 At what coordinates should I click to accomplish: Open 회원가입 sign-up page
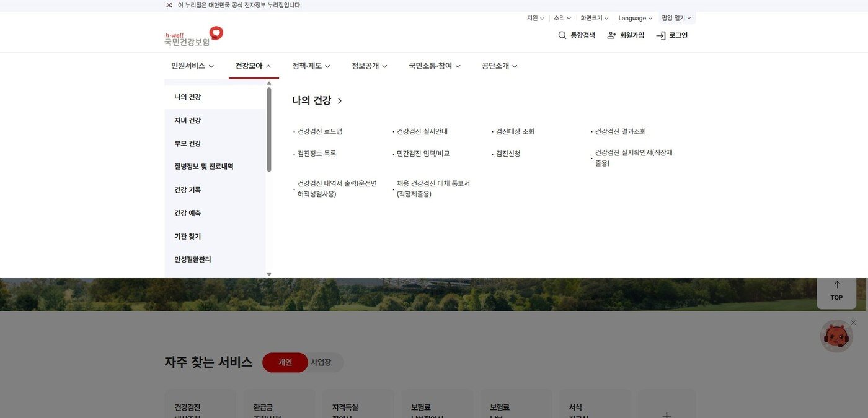point(626,35)
